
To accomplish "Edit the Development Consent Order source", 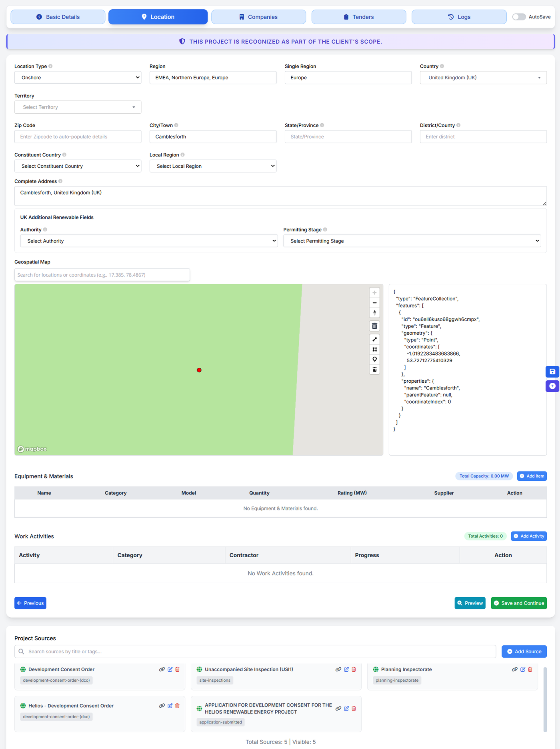I will click(x=170, y=669).
